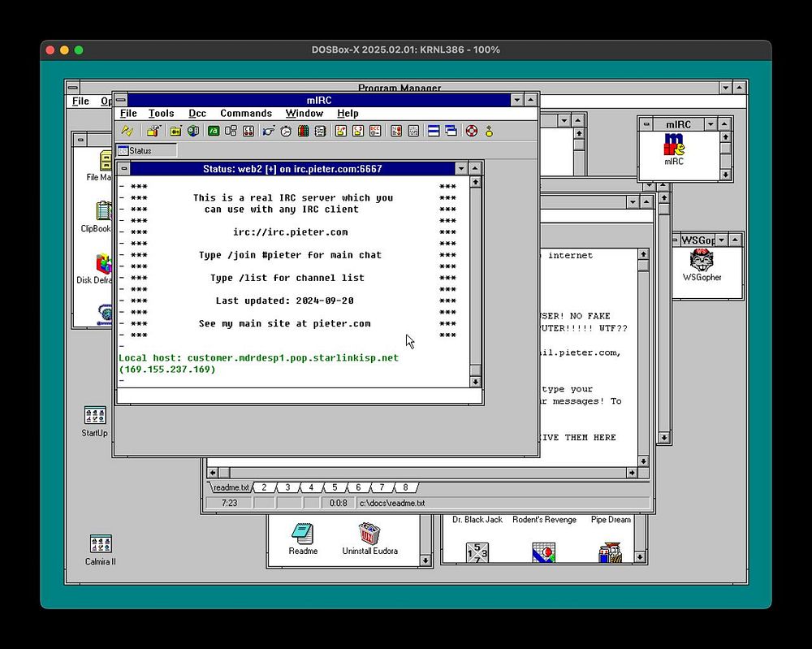The width and height of the screenshot is (812, 649).
Task: Launch the WSGopher program icon
Action: click(702, 262)
